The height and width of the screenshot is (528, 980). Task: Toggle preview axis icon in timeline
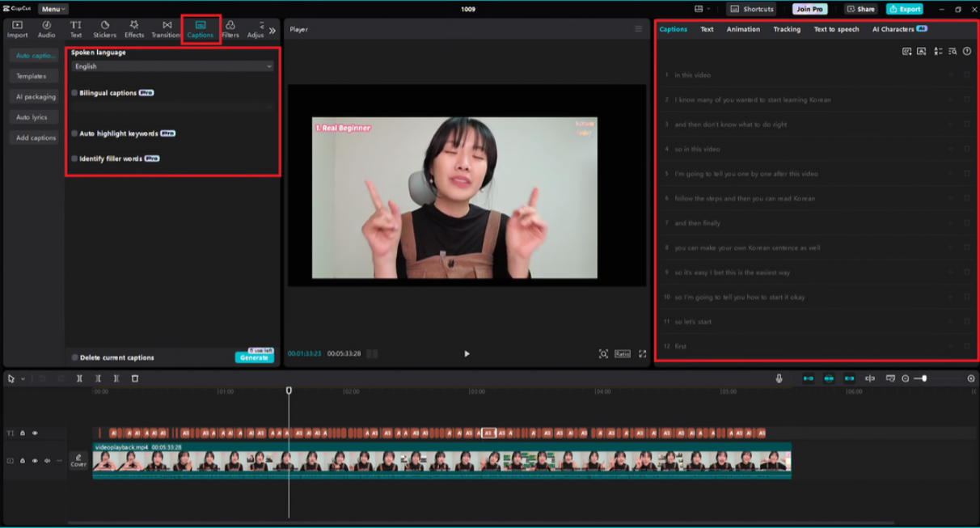[x=870, y=378]
